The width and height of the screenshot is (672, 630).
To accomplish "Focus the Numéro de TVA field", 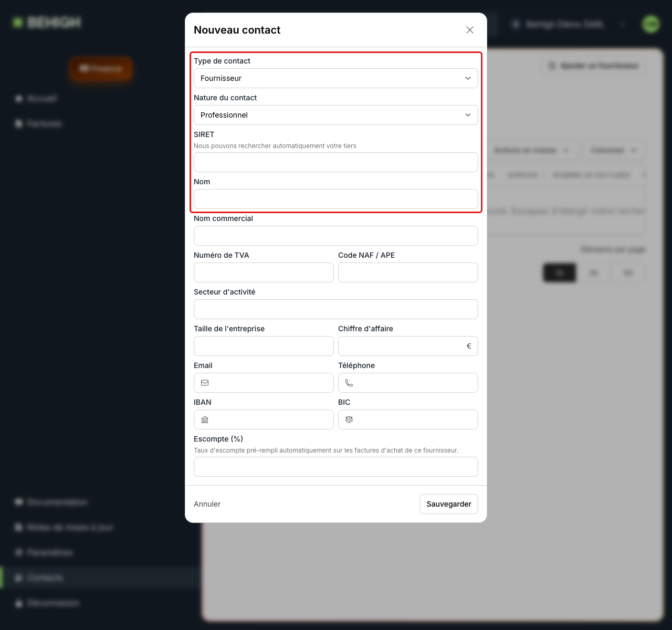I will pos(264,272).
